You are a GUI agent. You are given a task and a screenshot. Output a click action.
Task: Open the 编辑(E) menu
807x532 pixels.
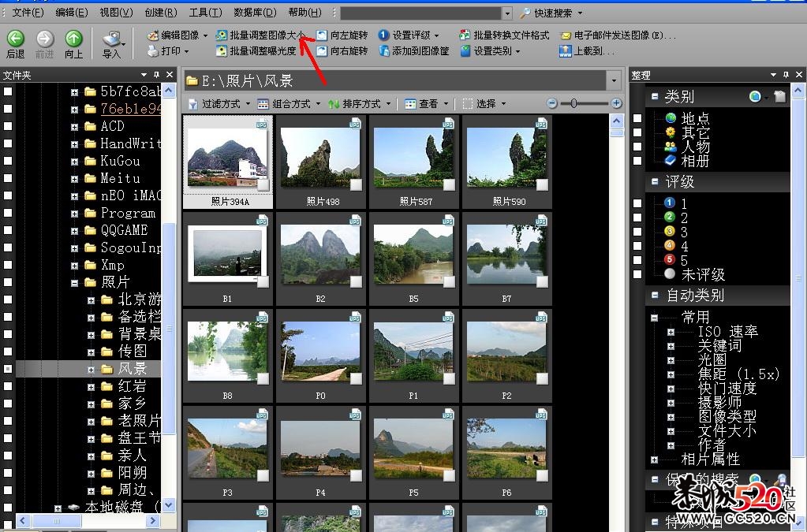click(x=71, y=13)
